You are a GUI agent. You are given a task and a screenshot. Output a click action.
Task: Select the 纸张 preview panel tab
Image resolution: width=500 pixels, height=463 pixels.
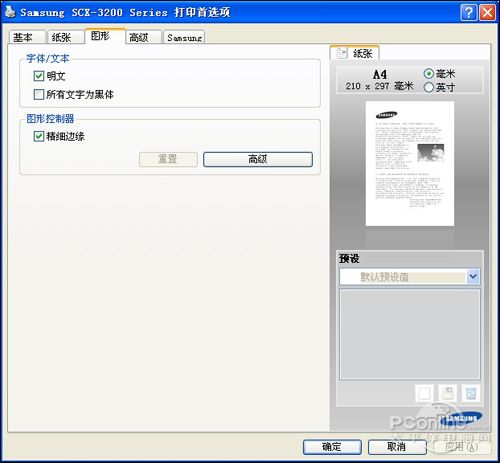pos(355,53)
